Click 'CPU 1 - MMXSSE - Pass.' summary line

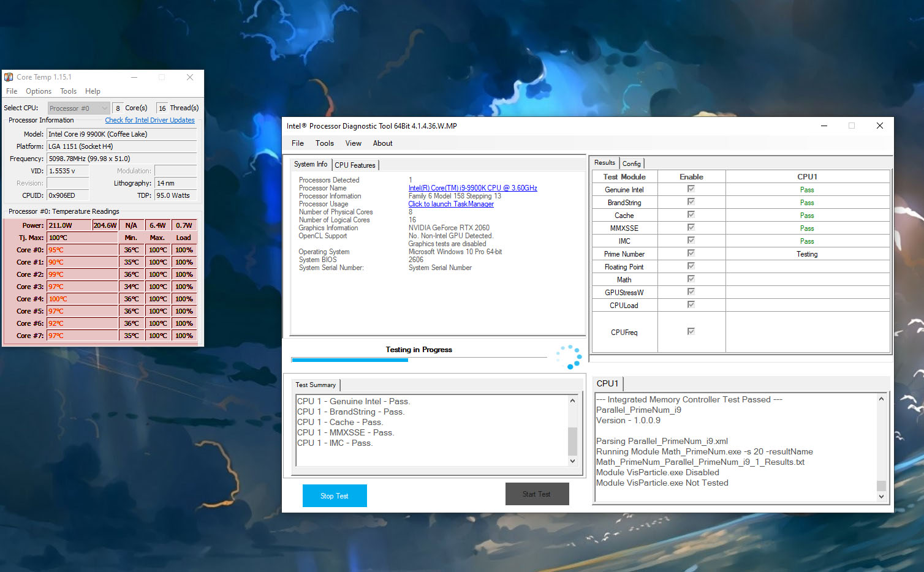tap(346, 432)
